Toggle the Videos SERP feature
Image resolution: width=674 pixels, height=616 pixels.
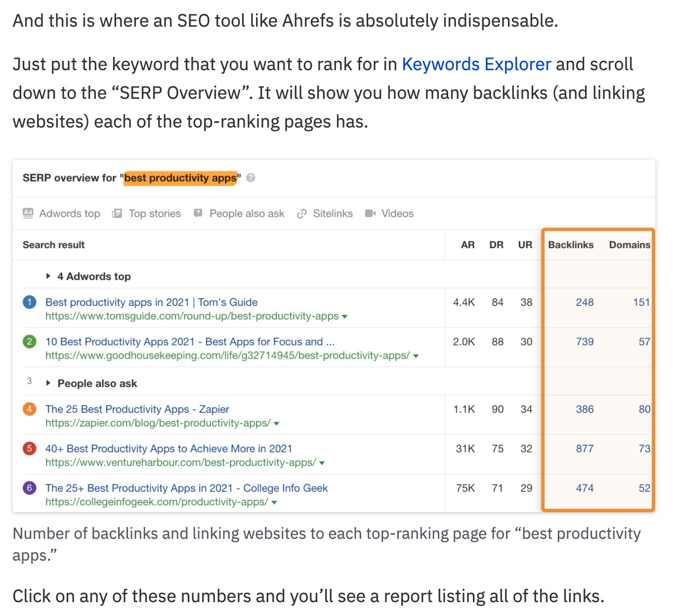[x=390, y=213]
